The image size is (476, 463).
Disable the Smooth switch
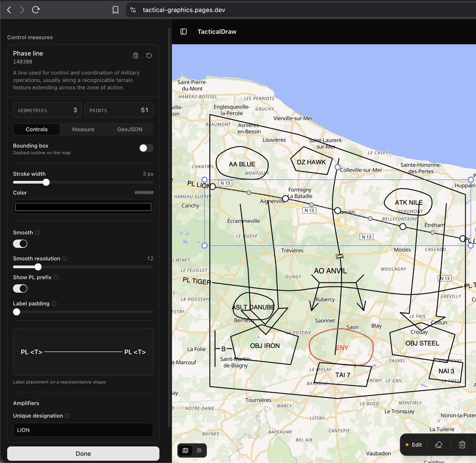[x=20, y=244]
